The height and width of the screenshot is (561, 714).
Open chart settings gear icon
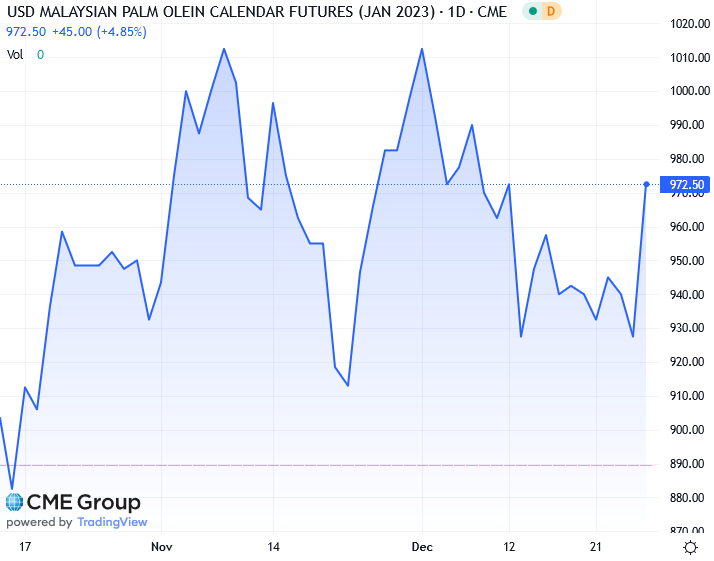pyautogui.click(x=689, y=547)
